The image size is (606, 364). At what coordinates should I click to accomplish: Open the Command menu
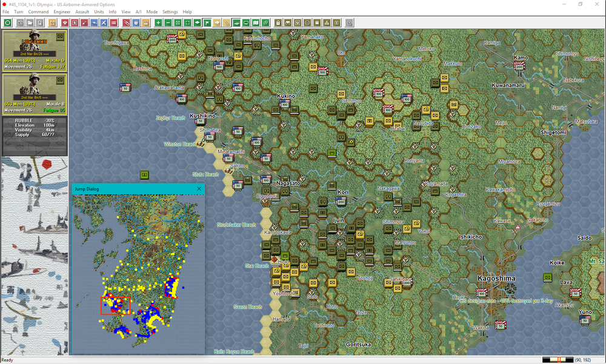[x=38, y=12]
